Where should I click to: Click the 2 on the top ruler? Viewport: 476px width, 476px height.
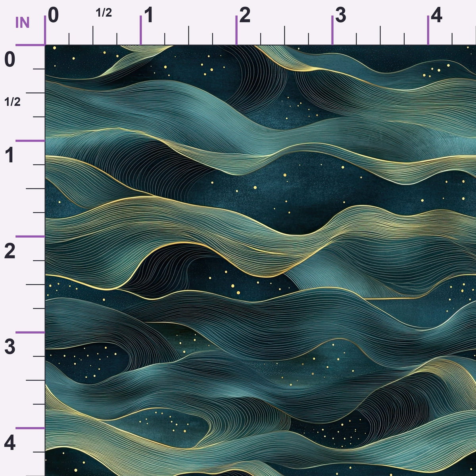coord(245,15)
